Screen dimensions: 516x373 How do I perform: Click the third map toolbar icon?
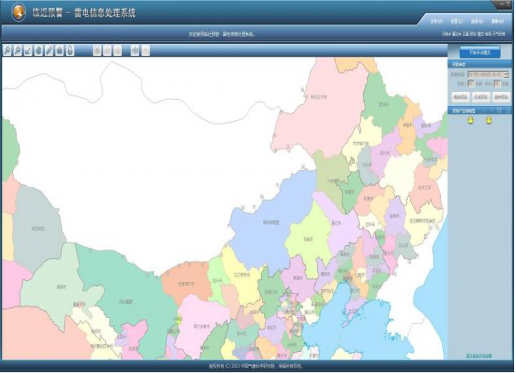[x=28, y=50]
